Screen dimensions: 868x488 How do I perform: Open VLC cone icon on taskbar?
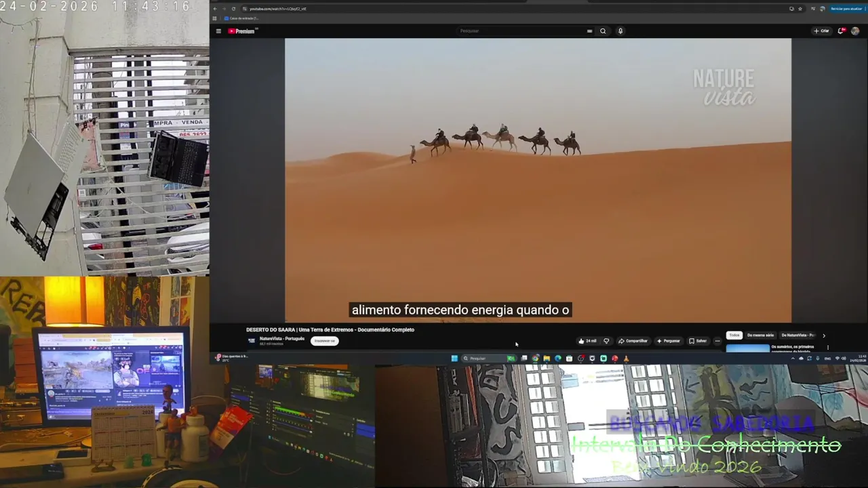coord(626,359)
